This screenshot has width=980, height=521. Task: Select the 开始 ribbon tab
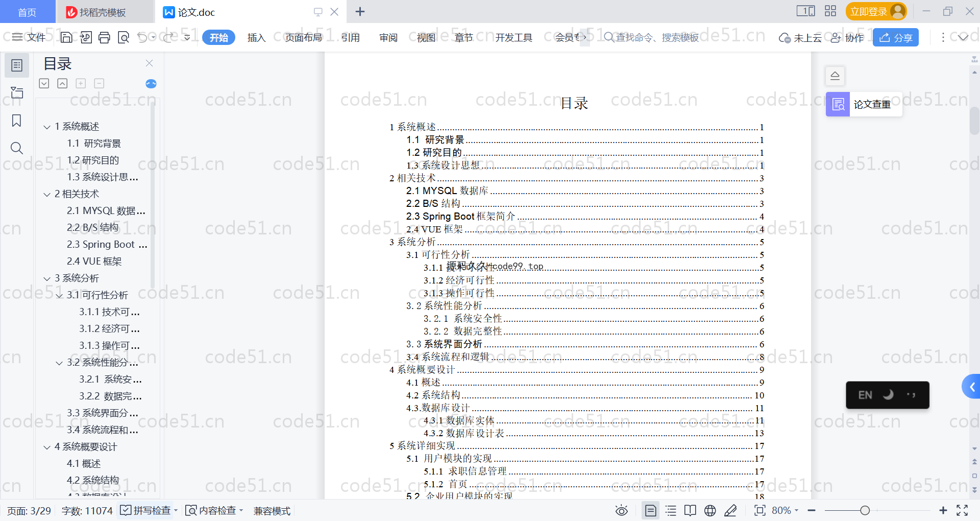coord(218,37)
